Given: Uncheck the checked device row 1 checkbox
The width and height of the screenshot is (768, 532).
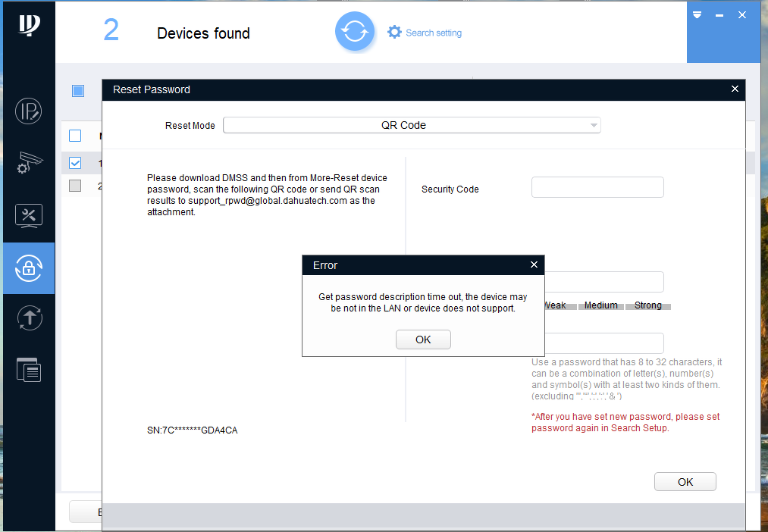Looking at the screenshot, I should click(75, 163).
